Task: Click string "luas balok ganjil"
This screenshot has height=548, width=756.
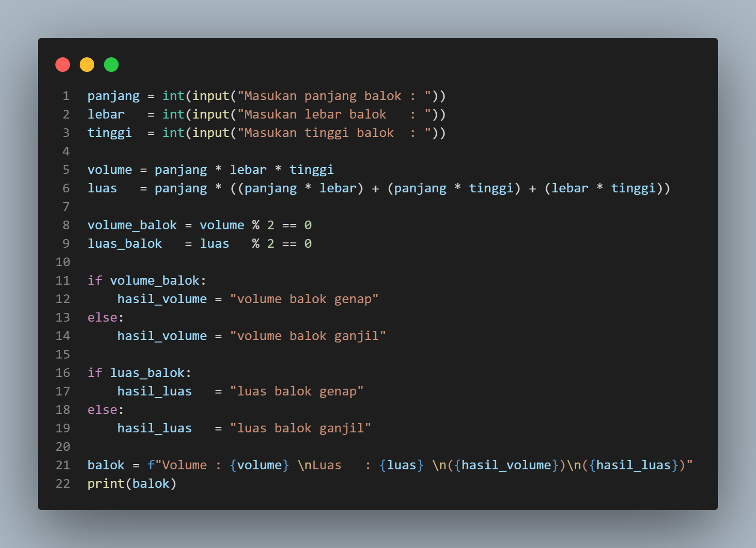Action: (x=300, y=428)
